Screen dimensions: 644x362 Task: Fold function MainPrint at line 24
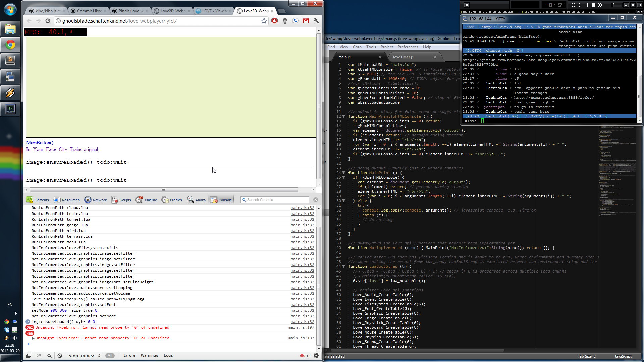click(343, 173)
